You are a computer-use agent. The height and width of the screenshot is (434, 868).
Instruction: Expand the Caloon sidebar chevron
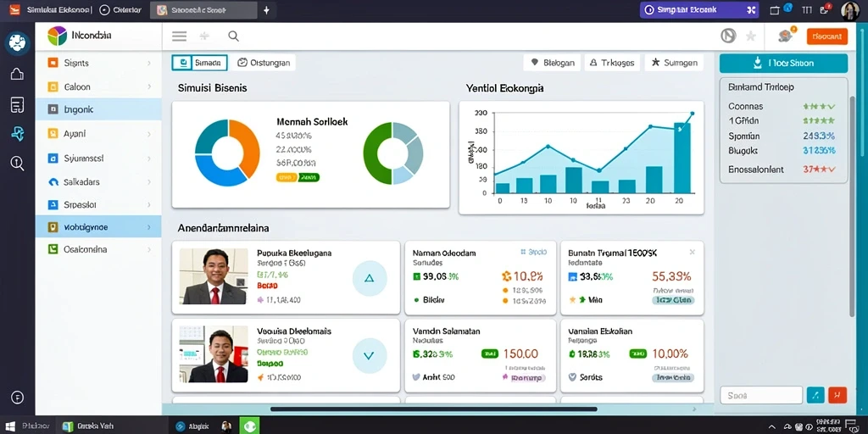[149, 87]
